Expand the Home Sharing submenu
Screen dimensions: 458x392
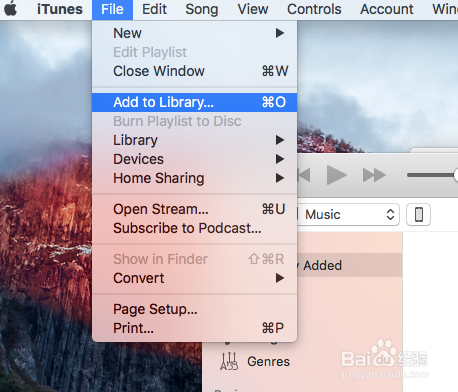coord(194,178)
